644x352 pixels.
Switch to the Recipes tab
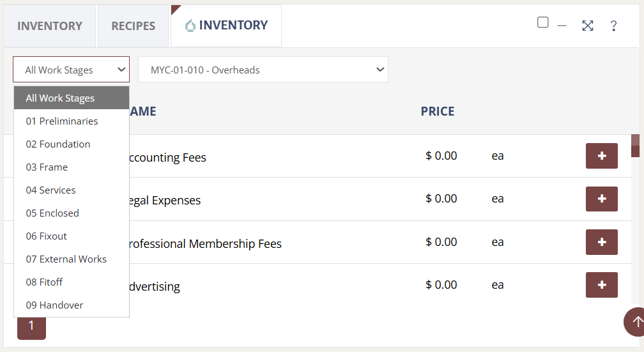point(134,26)
